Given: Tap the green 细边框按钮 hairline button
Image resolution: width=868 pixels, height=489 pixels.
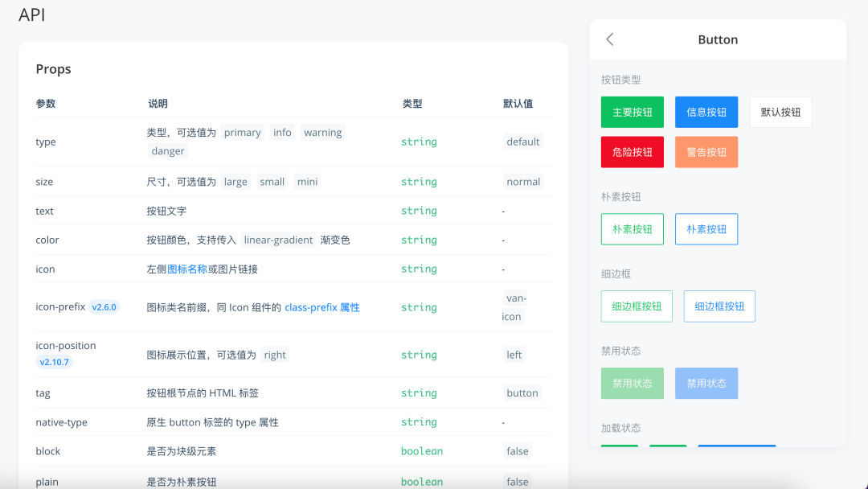Looking at the screenshot, I should click(x=637, y=306).
